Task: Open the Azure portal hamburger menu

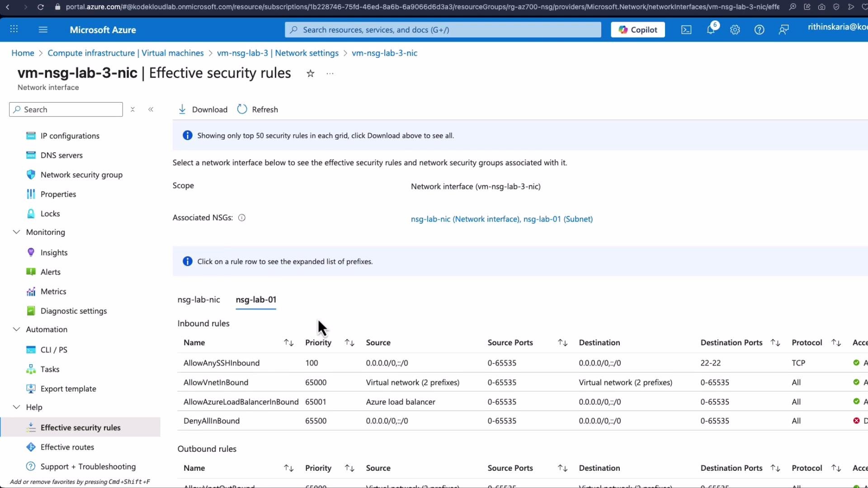Action: (x=43, y=30)
